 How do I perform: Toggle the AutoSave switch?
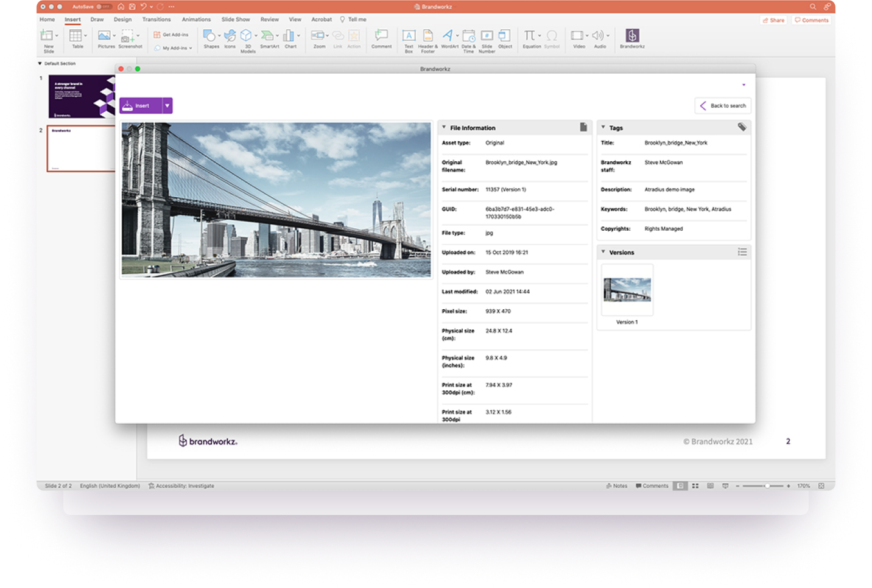[x=104, y=7]
